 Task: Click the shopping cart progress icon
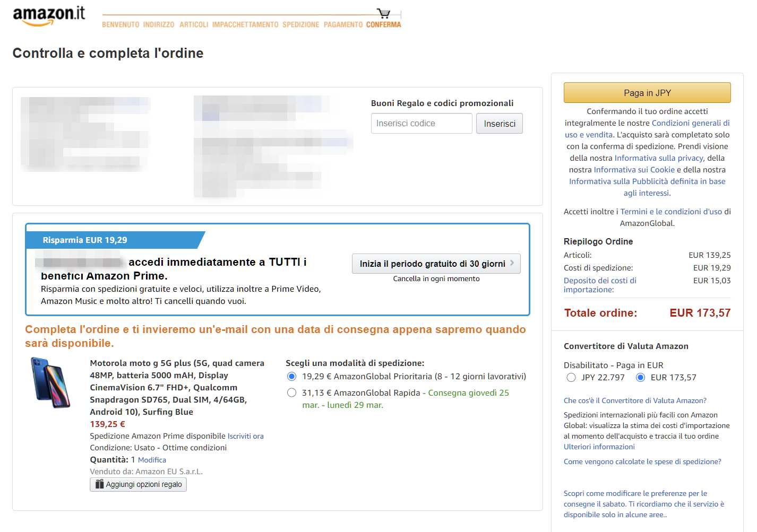[383, 13]
